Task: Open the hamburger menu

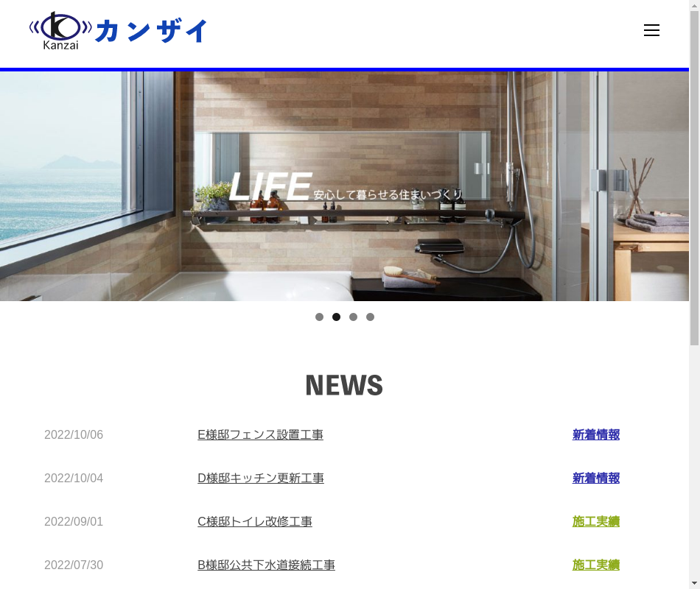Action: (651, 30)
